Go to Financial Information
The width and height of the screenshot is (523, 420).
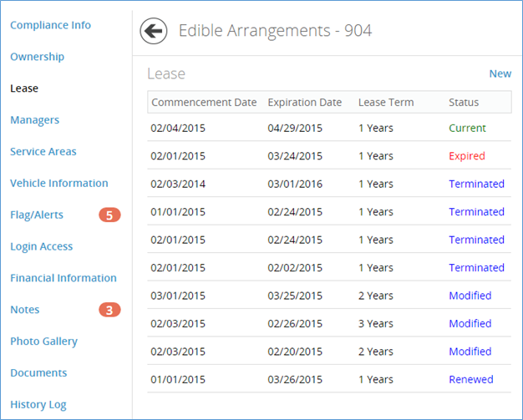pos(63,278)
